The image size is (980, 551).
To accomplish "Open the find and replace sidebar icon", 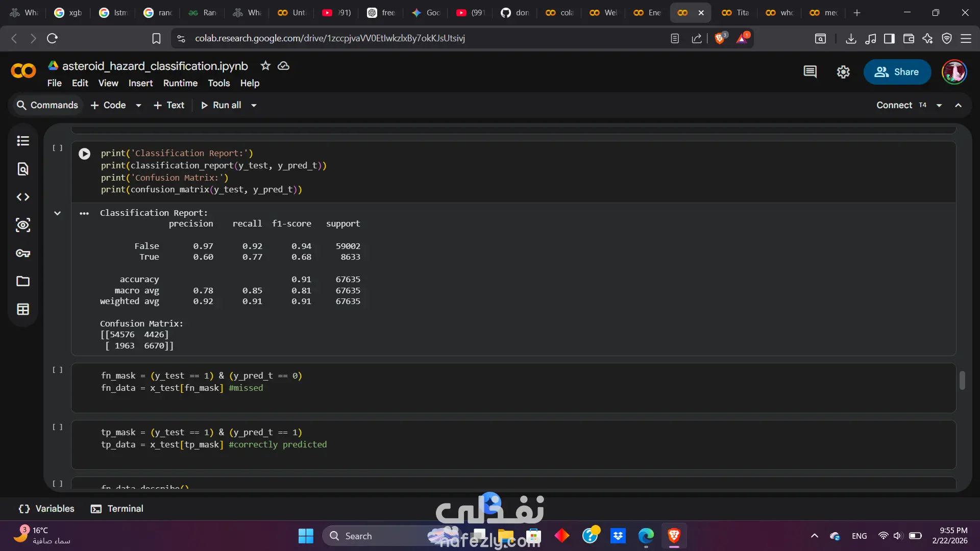I will click(x=23, y=169).
